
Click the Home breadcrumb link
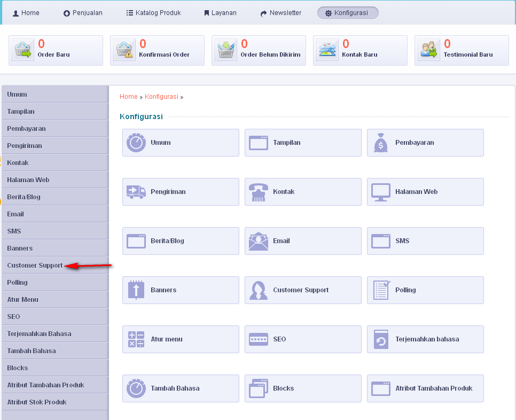click(x=129, y=96)
